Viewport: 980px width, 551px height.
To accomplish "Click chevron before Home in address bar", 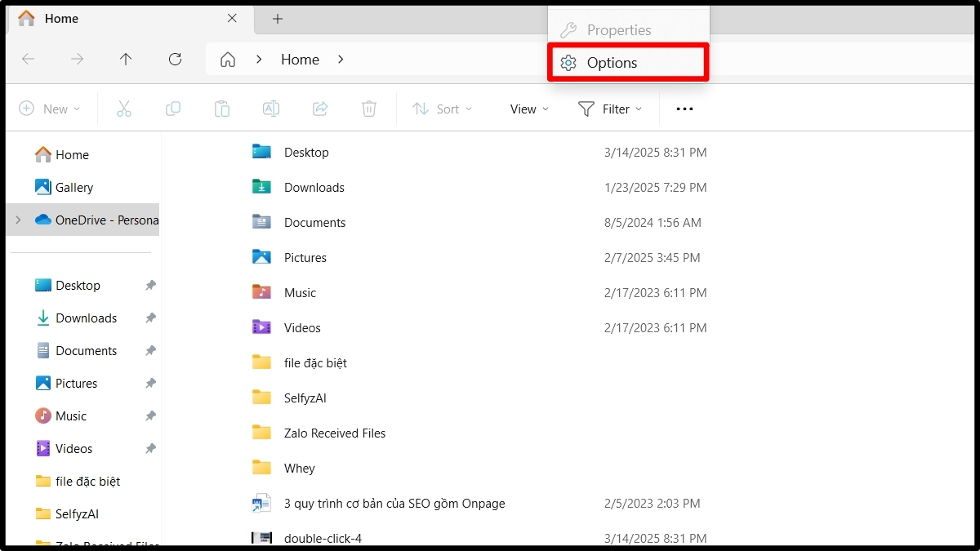I will [x=259, y=60].
